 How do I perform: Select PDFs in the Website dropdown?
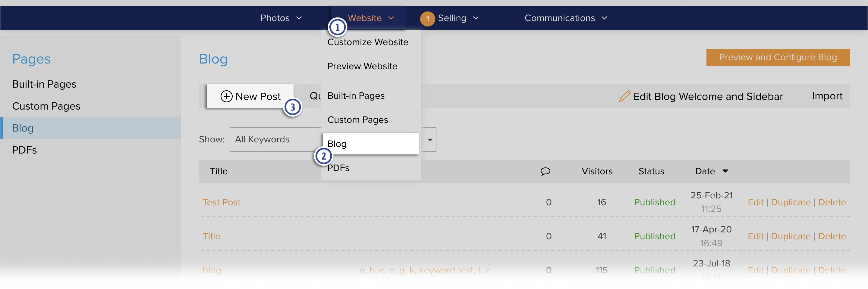pos(338,168)
